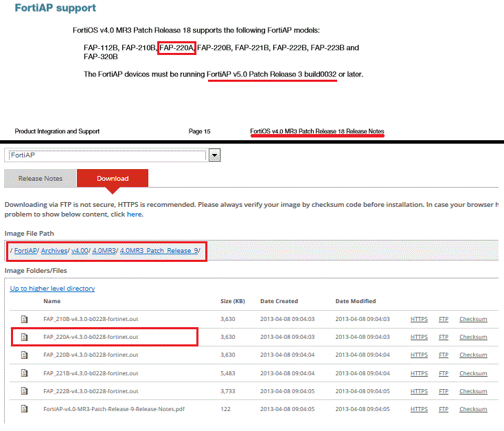Click the Date Created column header
Viewport: 504px width, 431px height.
coord(279,301)
